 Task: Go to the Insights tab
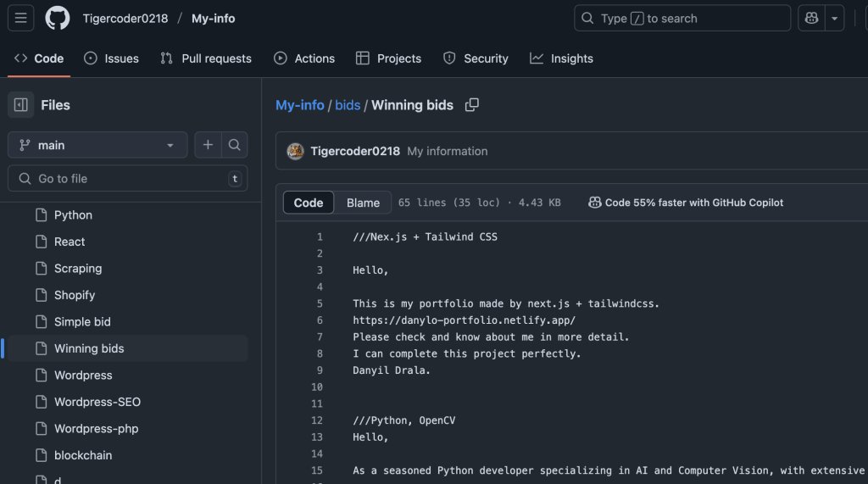(x=561, y=58)
